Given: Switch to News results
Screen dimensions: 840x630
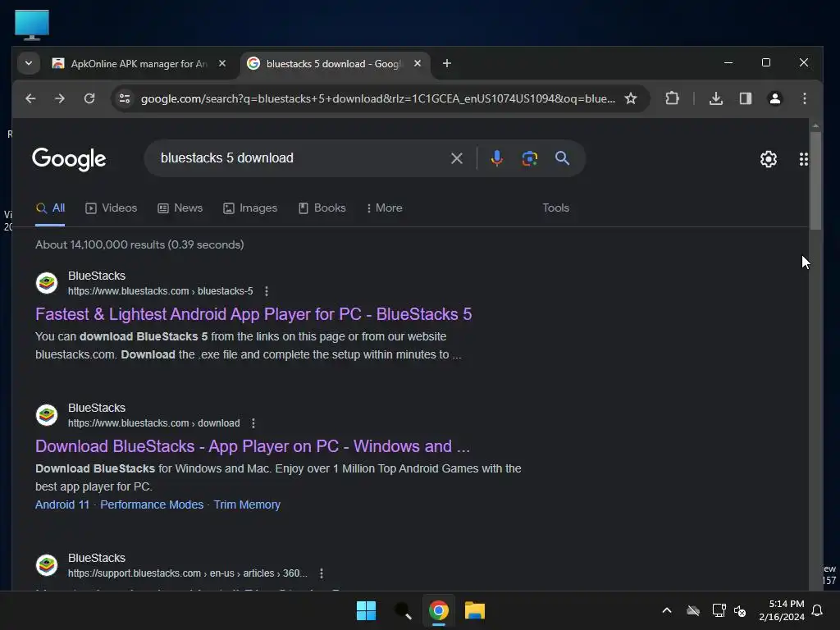Looking at the screenshot, I should (x=180, y=208).
